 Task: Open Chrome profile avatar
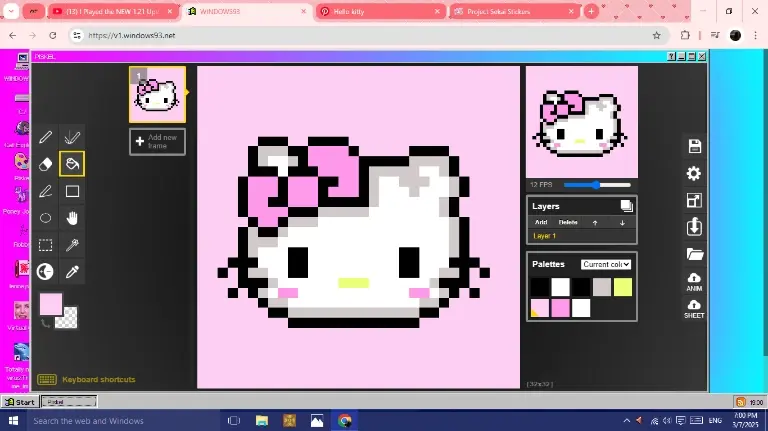735,35
